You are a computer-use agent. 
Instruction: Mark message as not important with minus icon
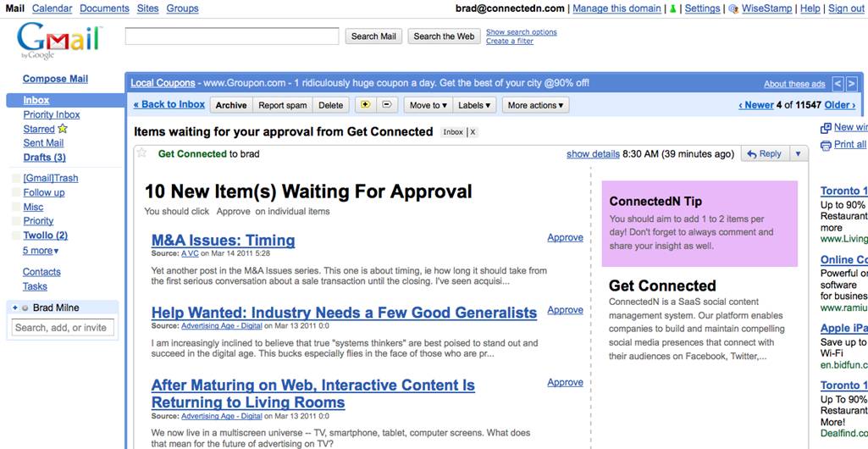(x=387, y=104)
